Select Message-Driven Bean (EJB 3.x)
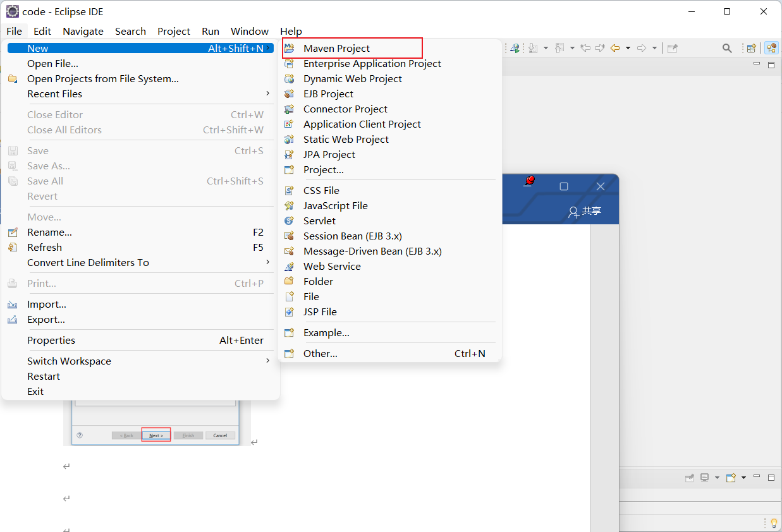Screen dimensions: 782x532 pos(390,251)
